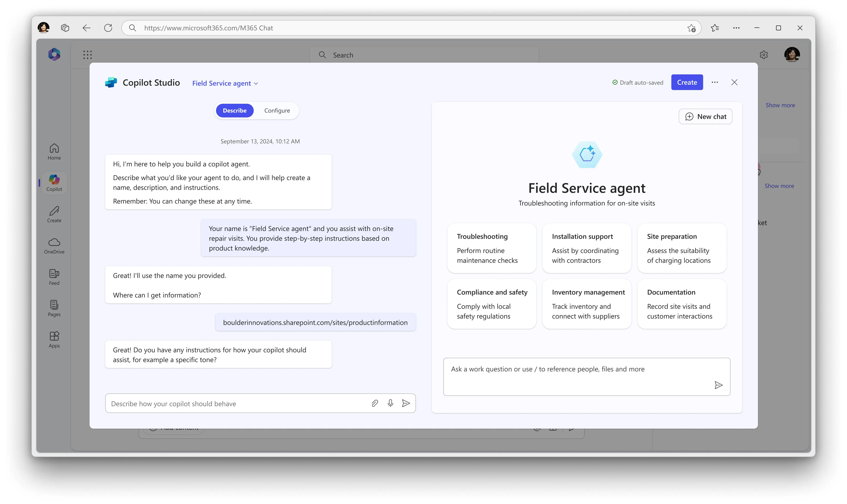Add this page to favorites star icon
Viewport: 847px width, 504px height.
pyautogui.click(x=691, y=28)
